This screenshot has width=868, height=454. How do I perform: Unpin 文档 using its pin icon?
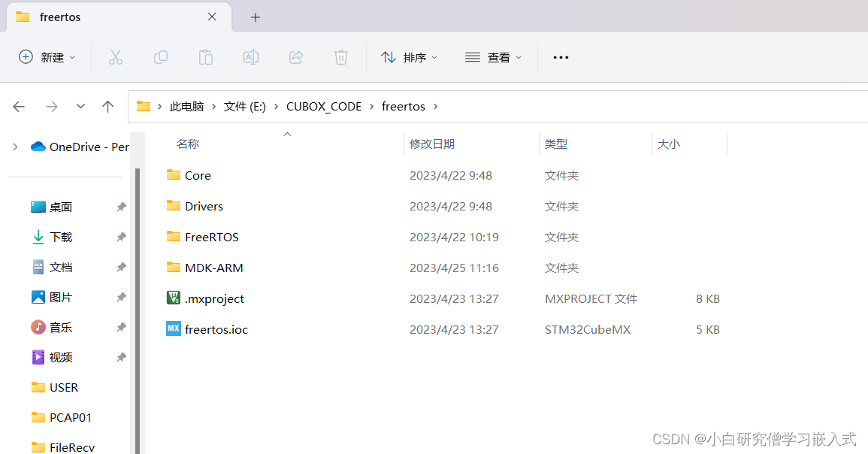point(121,267)
